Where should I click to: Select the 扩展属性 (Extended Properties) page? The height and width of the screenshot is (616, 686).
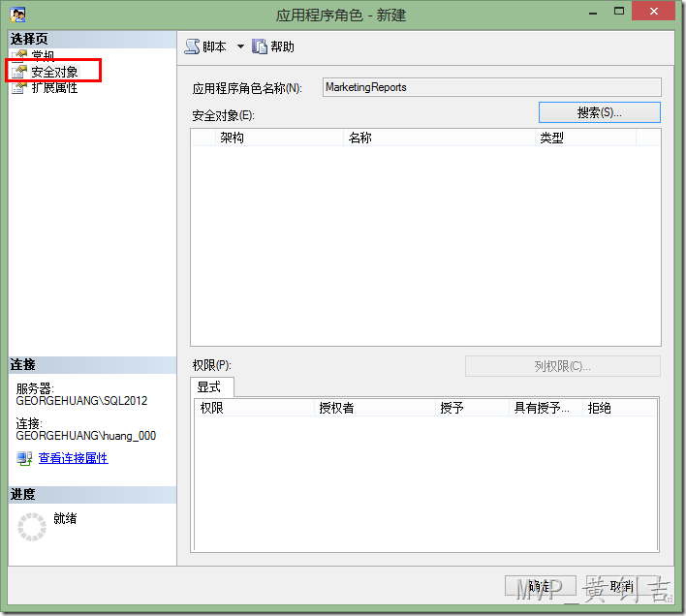[54, 88]
